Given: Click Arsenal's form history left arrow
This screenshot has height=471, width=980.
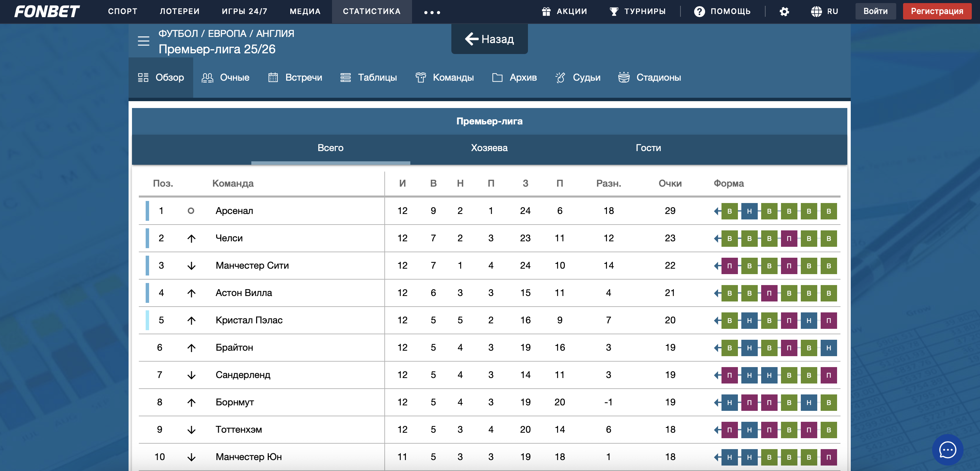Looking at the screenshot, I should pyautogui.click(x=717, y=211).
